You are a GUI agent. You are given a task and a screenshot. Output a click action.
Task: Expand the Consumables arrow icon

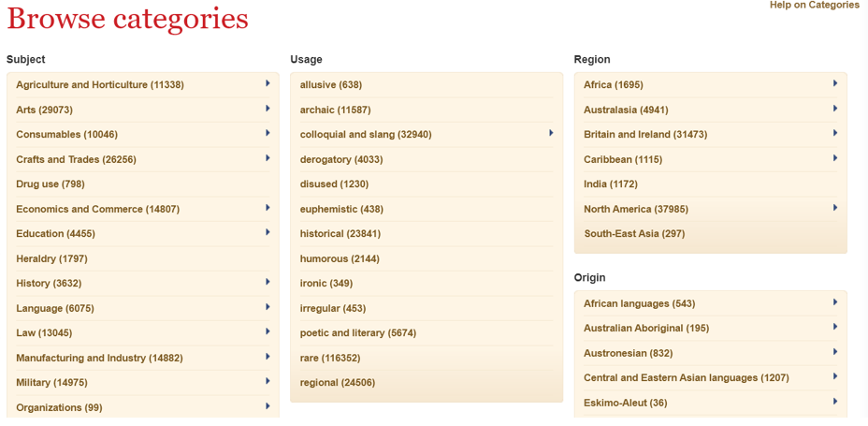tap(268, 133)
